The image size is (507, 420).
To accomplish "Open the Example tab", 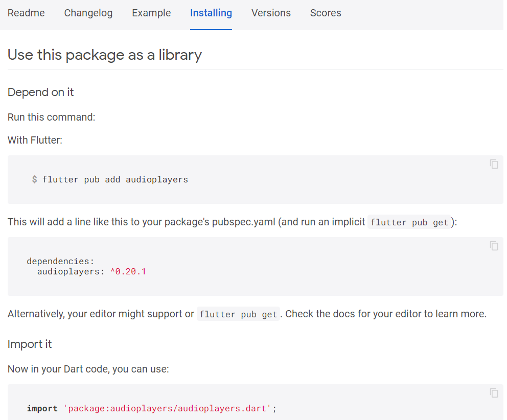I will (x=151, y=13).
